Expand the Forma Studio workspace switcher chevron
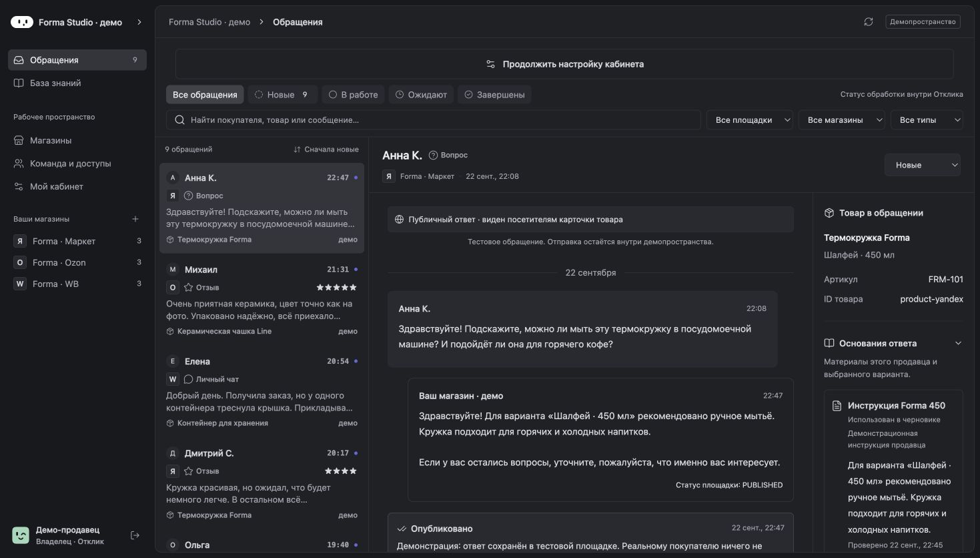This screenshot has width=980, height=558. (139, 22)
